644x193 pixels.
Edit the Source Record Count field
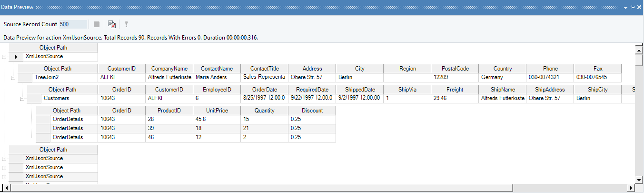click(x=73, y=24)
